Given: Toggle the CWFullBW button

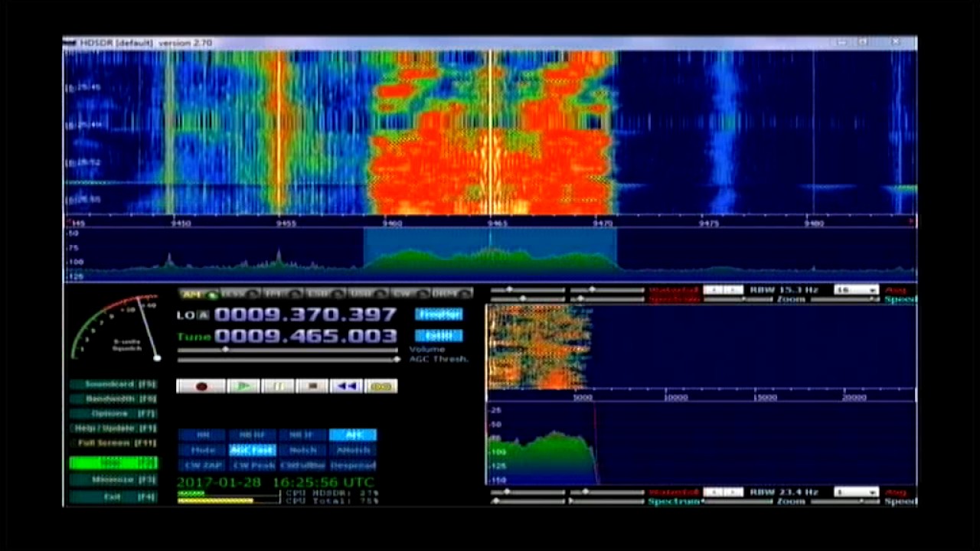Looking at the screenshot, I should click(x=302, y=465).
